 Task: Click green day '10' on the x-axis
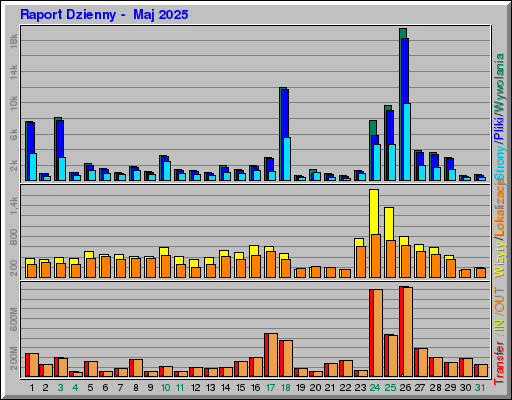pyautogui.click(x=165, y=388)
